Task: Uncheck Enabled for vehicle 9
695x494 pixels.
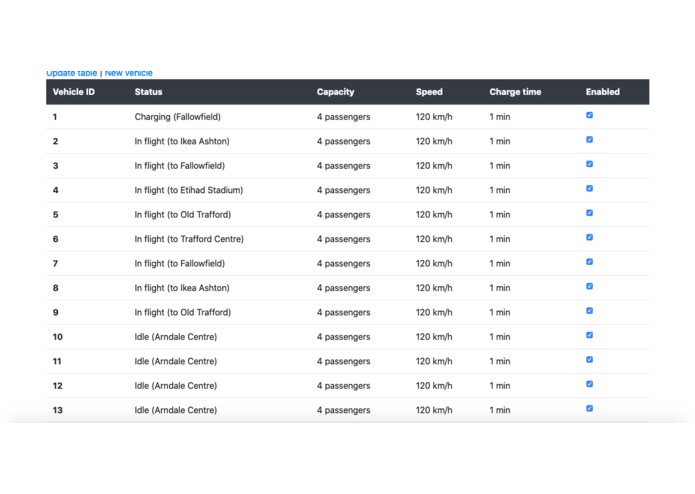Action: (590, 311)
